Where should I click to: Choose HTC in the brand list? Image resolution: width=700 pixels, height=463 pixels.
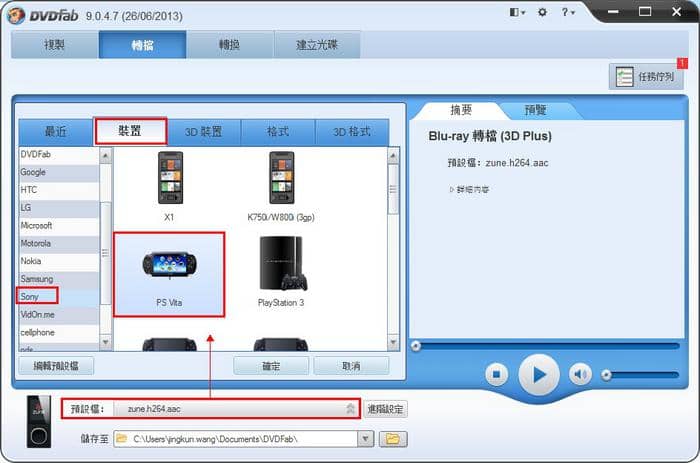click(59, 190)
